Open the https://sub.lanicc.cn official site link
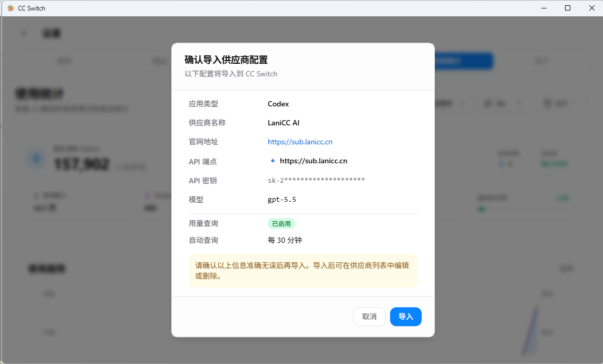603x364 pixels. pyautogui.click(x=300, y=142)
